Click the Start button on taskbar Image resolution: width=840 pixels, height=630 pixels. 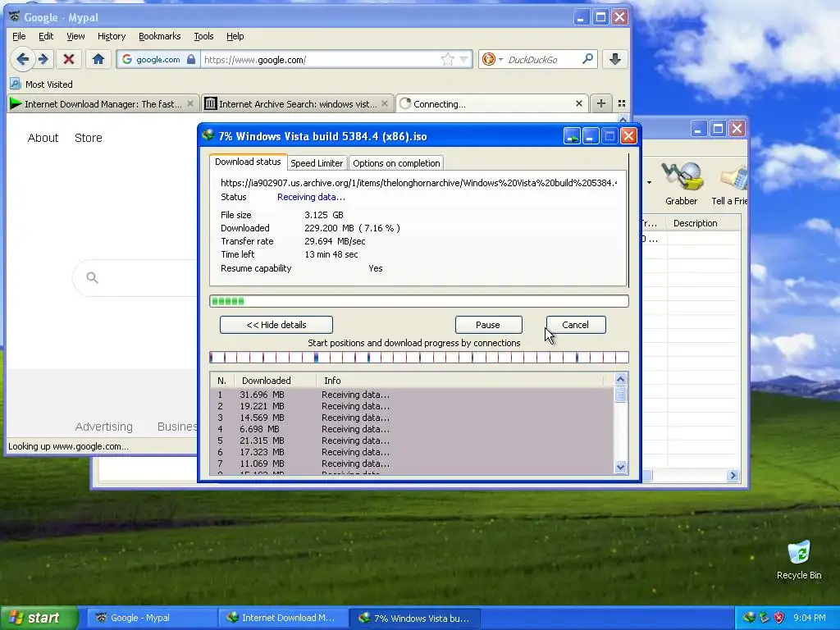click(x=38, y=618)
